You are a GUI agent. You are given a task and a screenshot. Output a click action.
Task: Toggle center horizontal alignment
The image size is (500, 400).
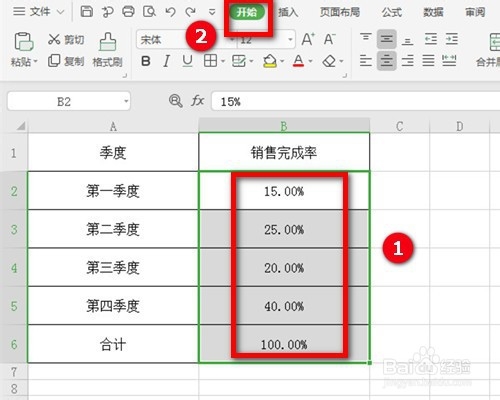(x=386, y=61)
